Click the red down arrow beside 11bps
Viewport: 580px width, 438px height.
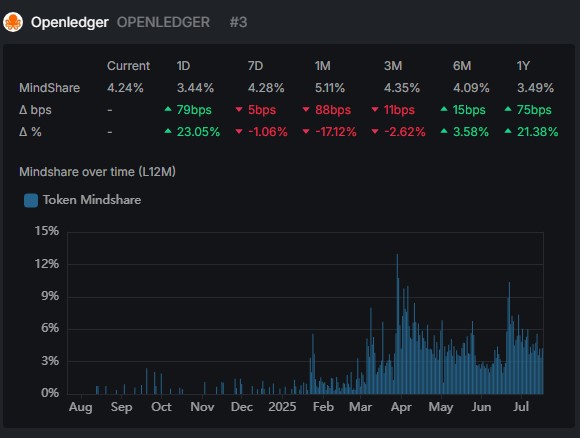pos(375,110)
